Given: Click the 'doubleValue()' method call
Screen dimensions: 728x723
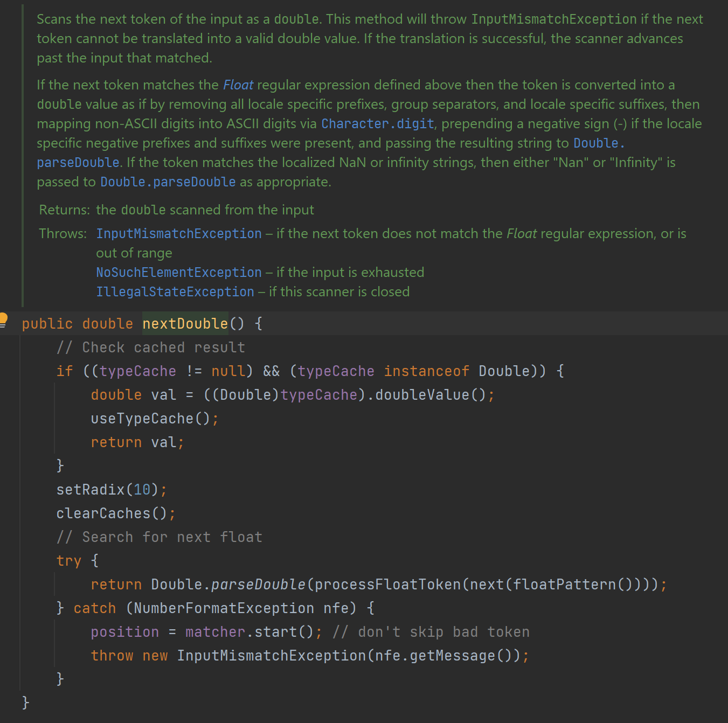Looking at the screenshot, I should tap(431, 395).
